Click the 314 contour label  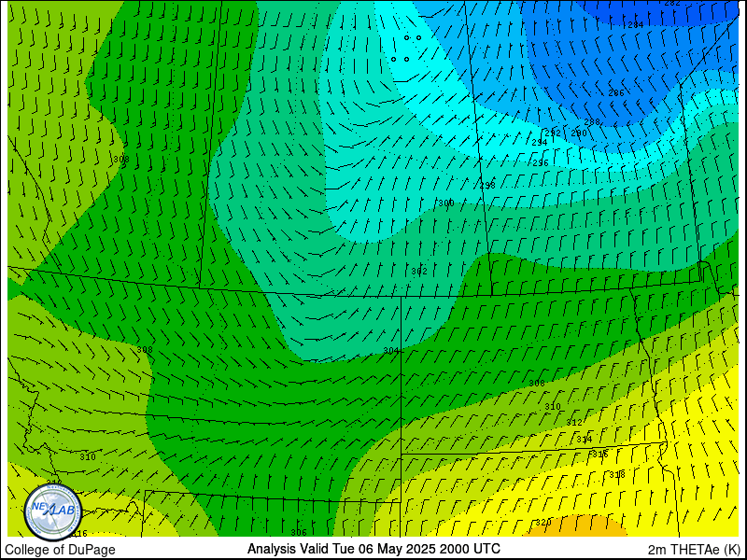[x=585, y=439]
